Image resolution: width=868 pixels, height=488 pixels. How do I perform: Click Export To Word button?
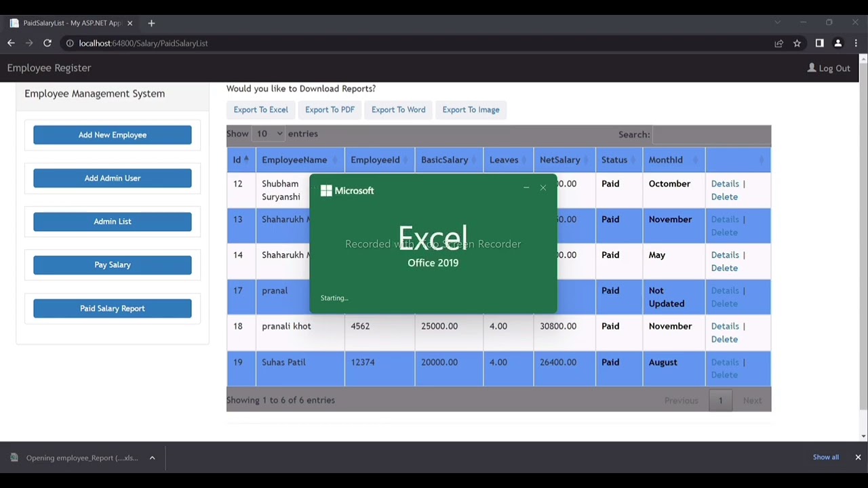click(398, 110)
